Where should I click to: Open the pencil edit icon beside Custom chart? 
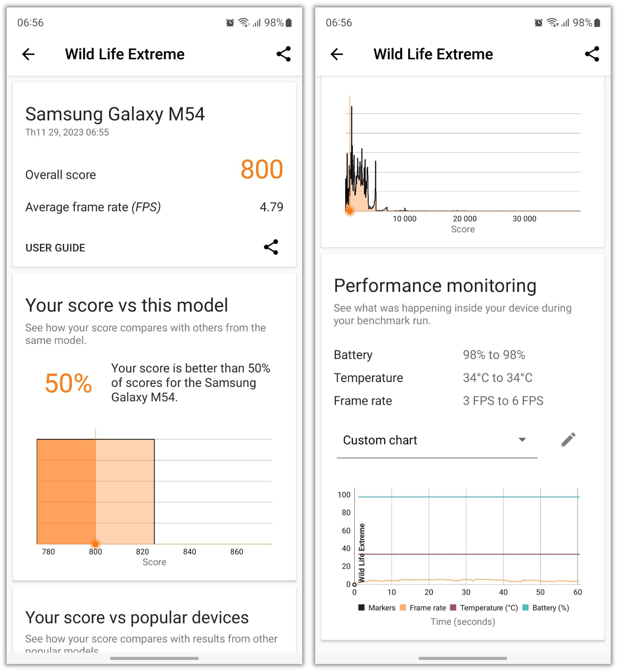pyautogui.click(x=568, y=439)
